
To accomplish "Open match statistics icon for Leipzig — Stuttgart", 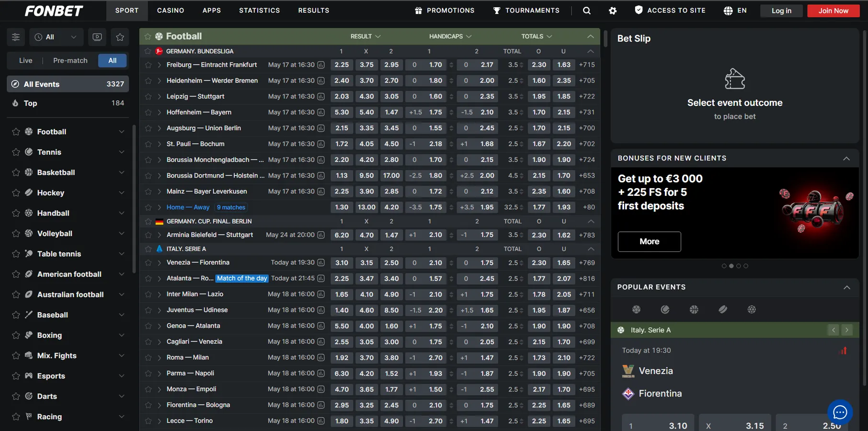I will tap(321, 96).
